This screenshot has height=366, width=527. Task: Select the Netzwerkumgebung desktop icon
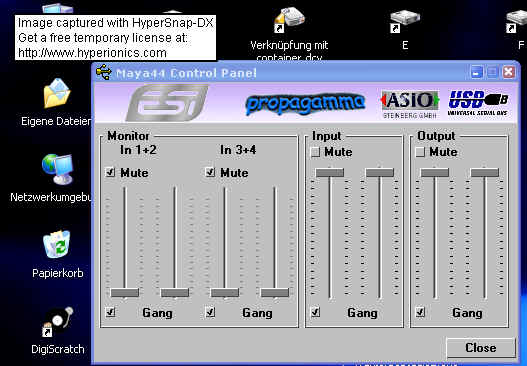pyautogui.click(x=57, y=169)
